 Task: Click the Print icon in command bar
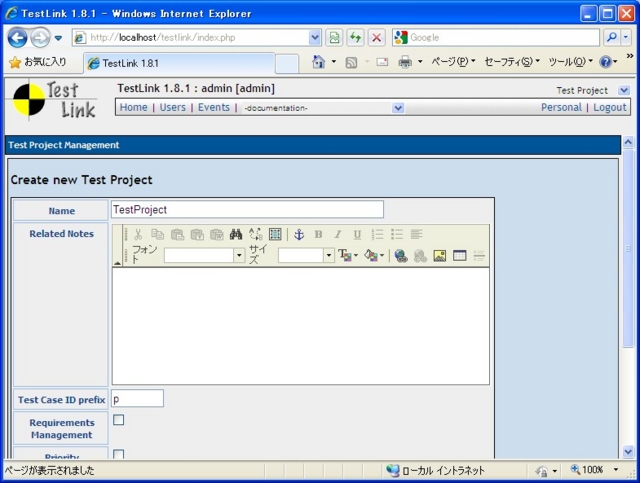(x=405, y=62)
